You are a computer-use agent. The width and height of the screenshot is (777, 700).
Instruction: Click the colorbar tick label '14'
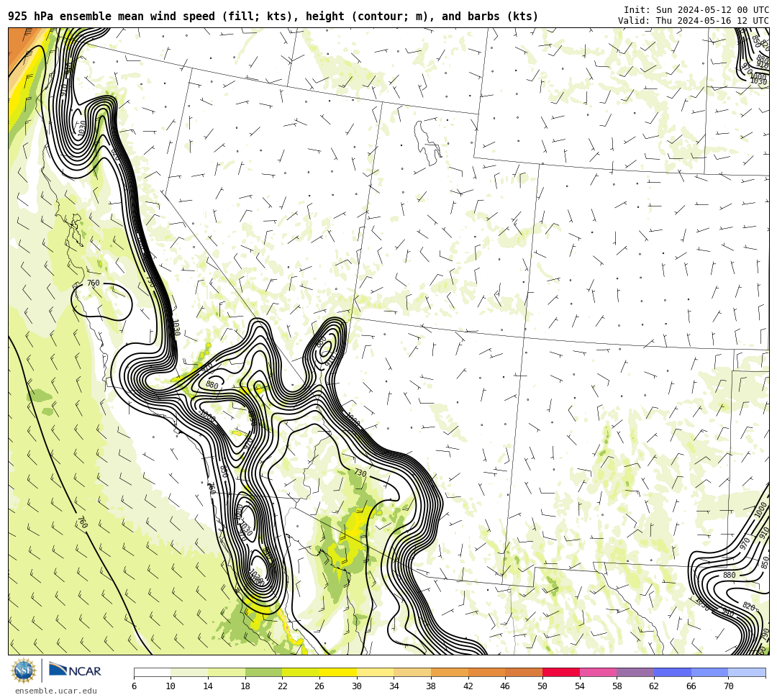click(208, 686)
